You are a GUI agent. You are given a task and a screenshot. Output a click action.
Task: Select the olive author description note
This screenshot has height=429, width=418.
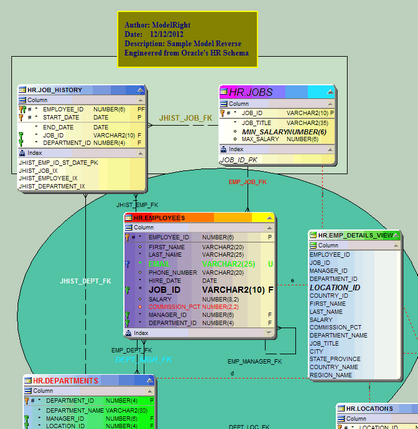click(188, 39)
